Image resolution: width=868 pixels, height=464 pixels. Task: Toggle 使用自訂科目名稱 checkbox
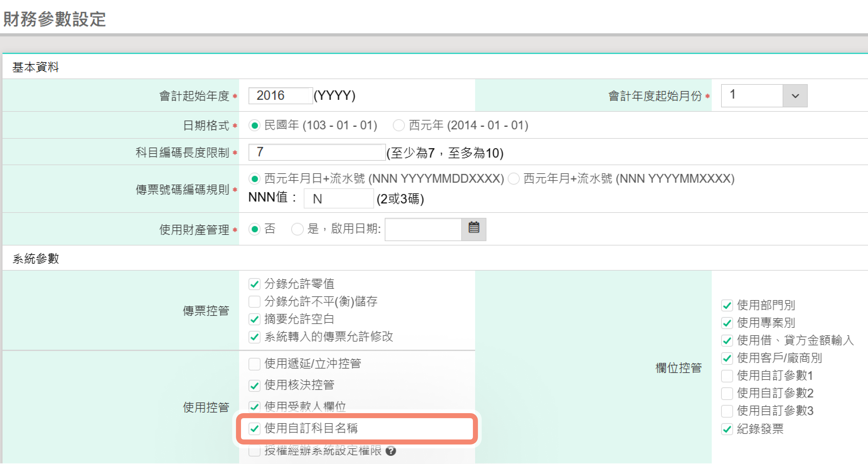click(x=255, y=428)
